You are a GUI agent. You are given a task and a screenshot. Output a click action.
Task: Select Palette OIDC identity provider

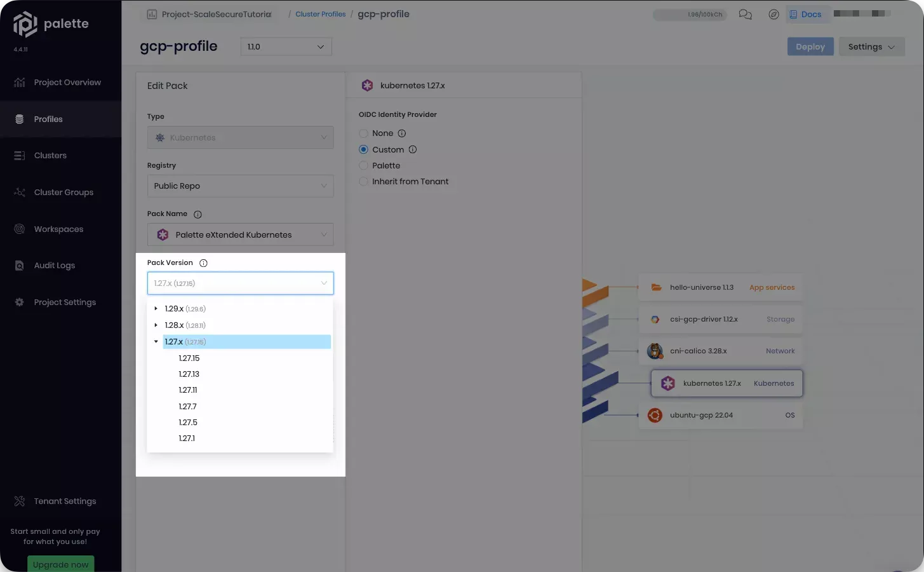point(364,166)
